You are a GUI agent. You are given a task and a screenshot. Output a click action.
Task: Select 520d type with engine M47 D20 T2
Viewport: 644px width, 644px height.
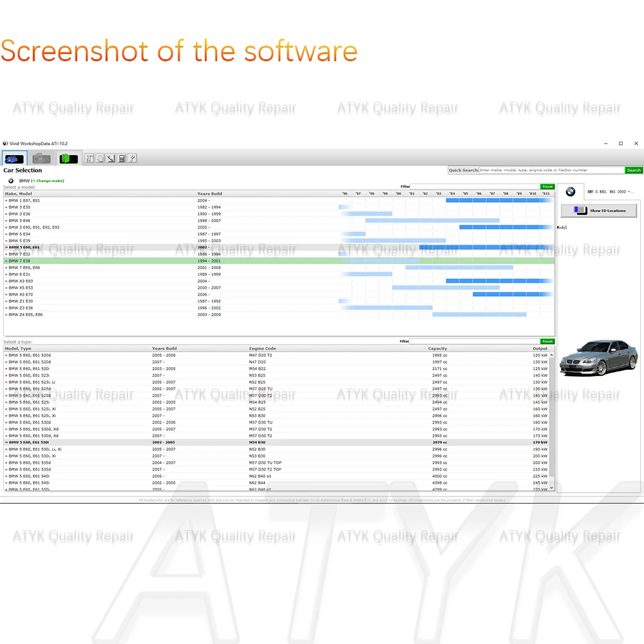click(x=276, y=355)
